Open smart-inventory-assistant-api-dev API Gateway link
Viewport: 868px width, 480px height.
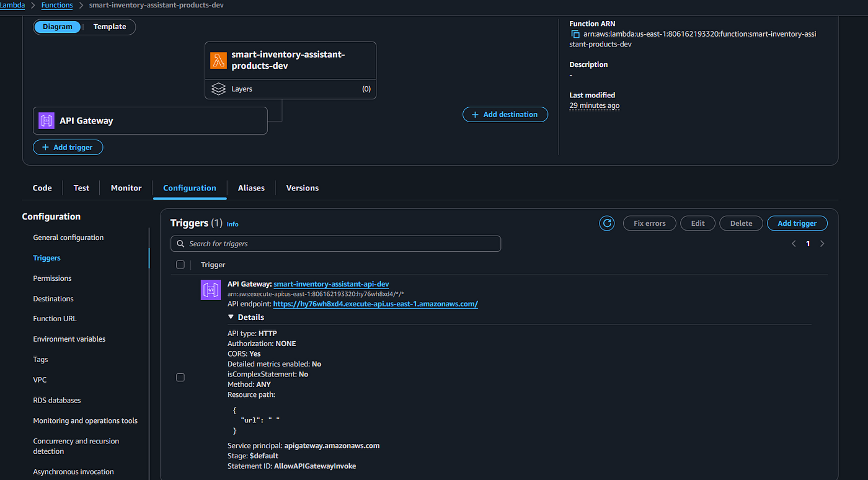pyautogui.click(x=331, y=284)
